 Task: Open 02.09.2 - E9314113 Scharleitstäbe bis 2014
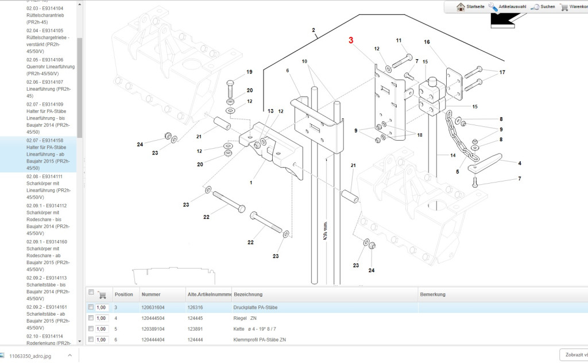(48, 288)
